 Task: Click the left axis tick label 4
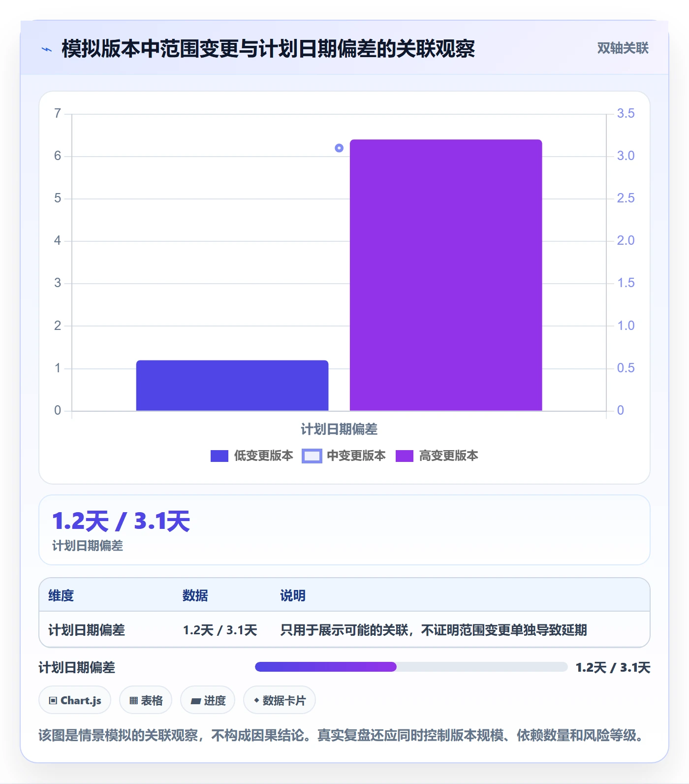pyautogui.click(x=58, y=241)
